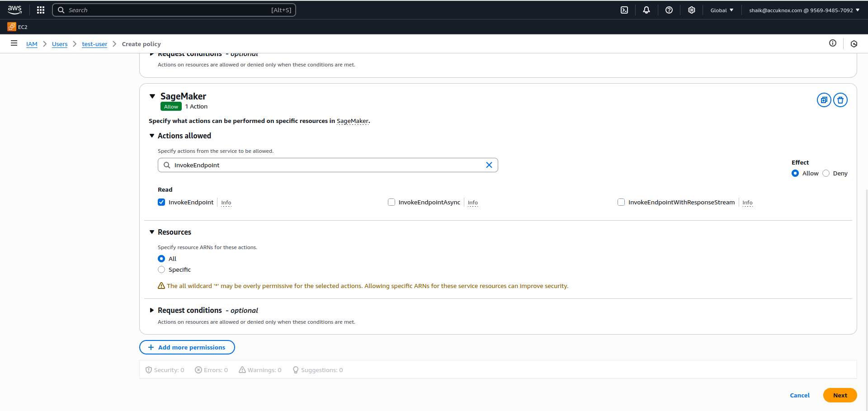Open the help question mark icon
The height and width of the screenshot is (411, 868).
(x=669, y=10)
